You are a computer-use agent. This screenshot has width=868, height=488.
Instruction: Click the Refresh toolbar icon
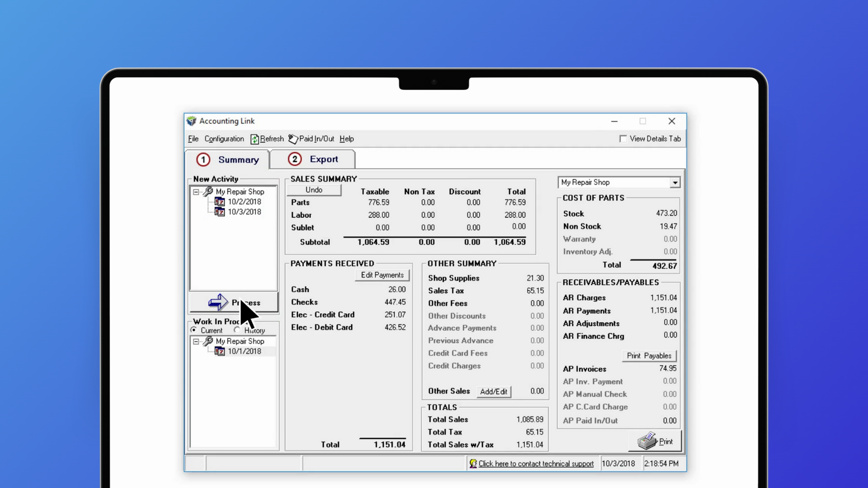click(x=255, y=139)
